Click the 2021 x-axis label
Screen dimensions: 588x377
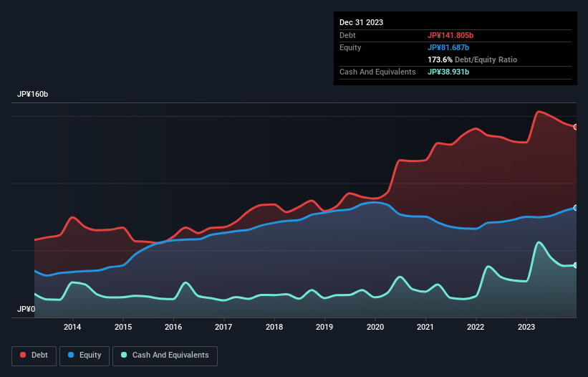(x=425, y=327)
